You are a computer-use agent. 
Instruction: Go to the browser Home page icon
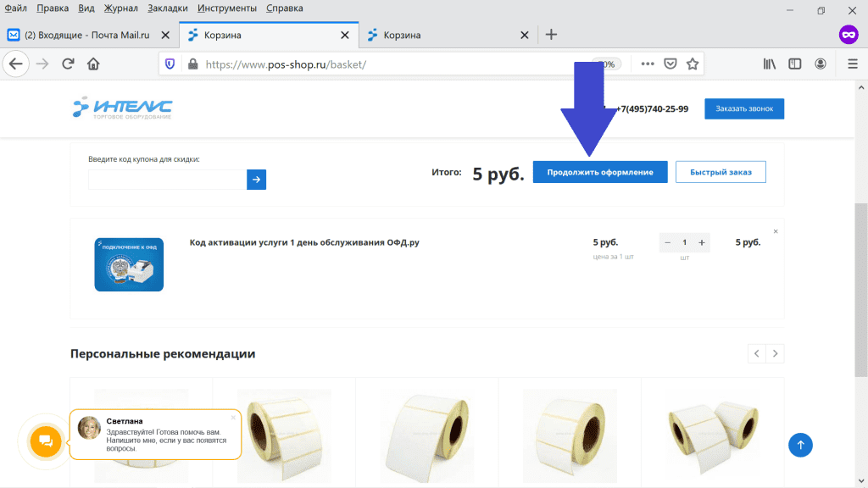[93, 64]
